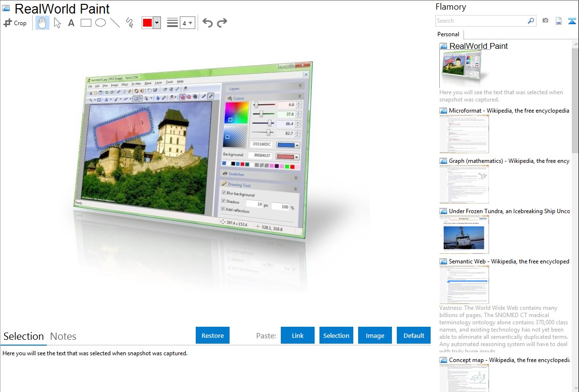Open Under Frozen Tundra snapshot entry
This screenshot has width=579, height=392.
click(509, 211)
